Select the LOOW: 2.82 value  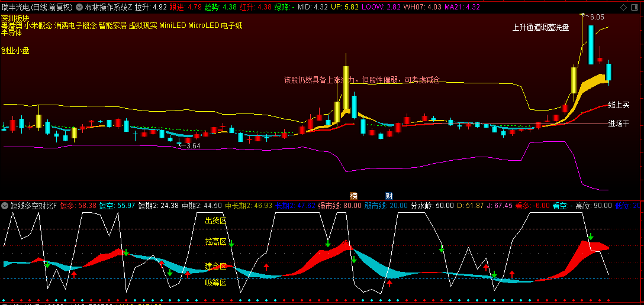[x=382, y=7]
